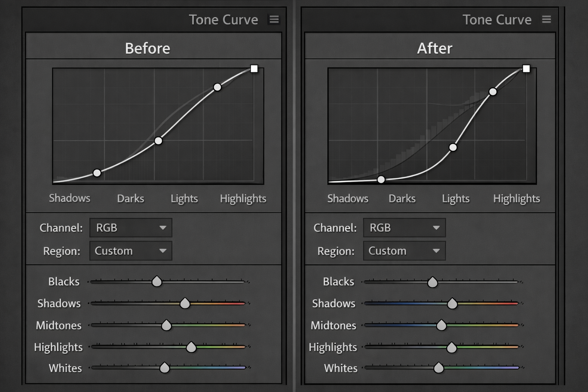This screenshot has height=392, width=588.
Task: Select the middle control point on Before curve
Action: click(158, 141)
